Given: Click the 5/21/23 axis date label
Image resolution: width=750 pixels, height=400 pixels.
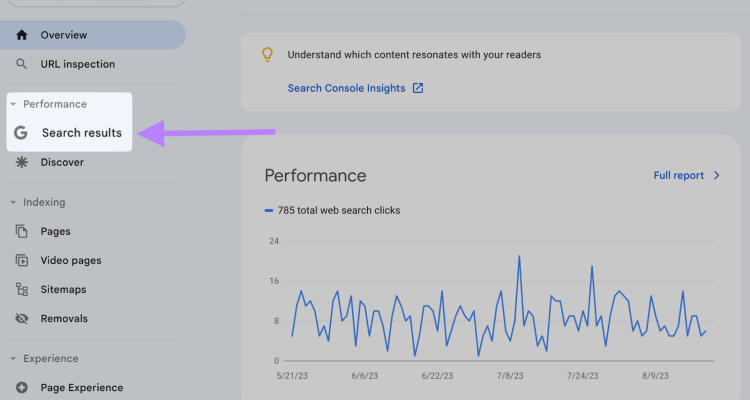Looking at the screenshot, I should (292, 376).
